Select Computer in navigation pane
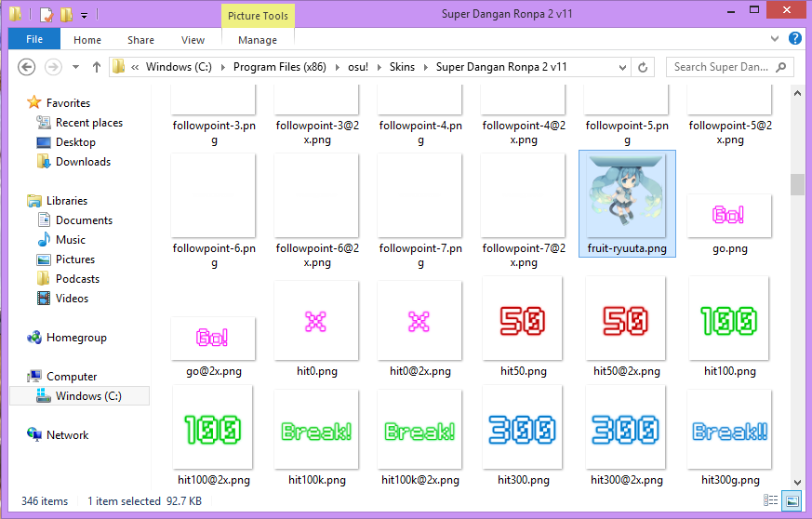Viewport: 812px width, 519px height. (72, 377)
